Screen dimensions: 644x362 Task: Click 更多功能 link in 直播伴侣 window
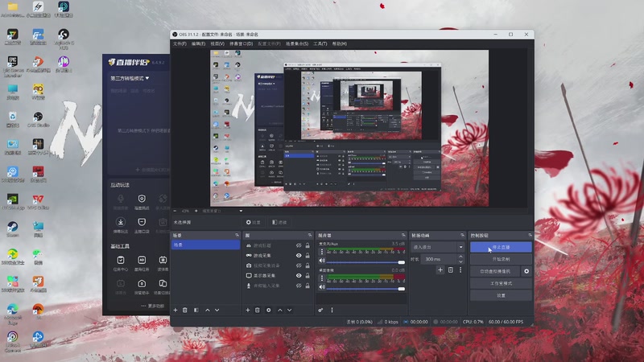point(152,306)
